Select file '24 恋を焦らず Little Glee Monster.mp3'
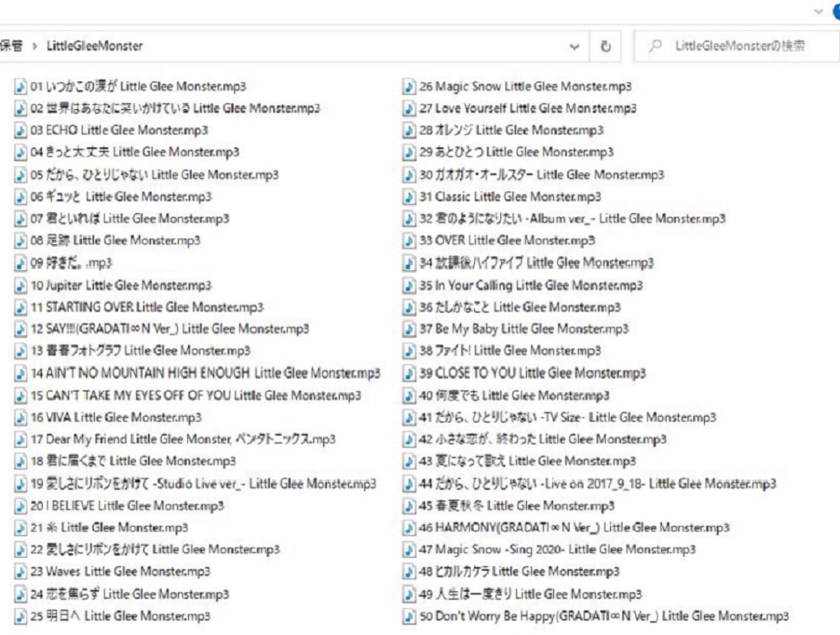840x635 pixels. click(121, 595)
